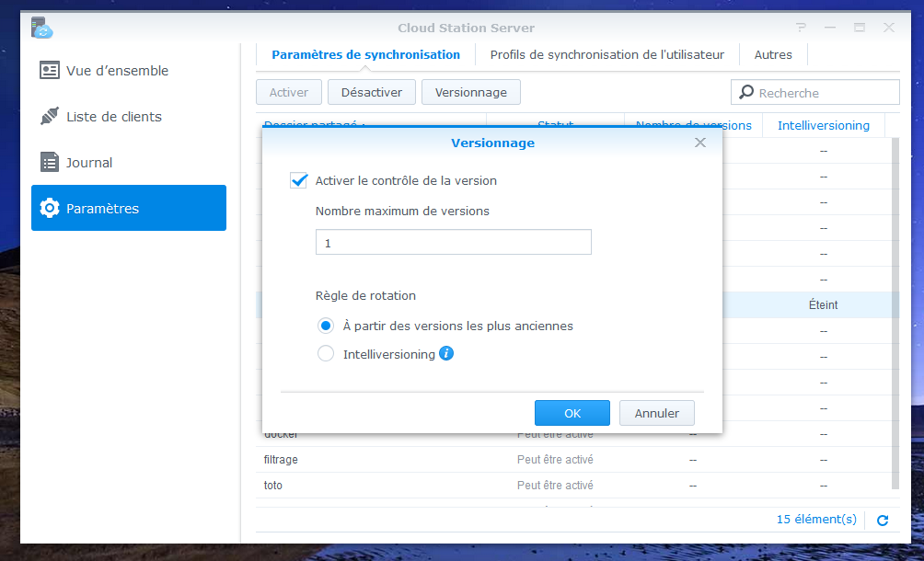Switch to Profils de synchronisation de l'utilisateur tab
Image resolution: width=924 pixels, height=561 pixels.
(607, 55)
